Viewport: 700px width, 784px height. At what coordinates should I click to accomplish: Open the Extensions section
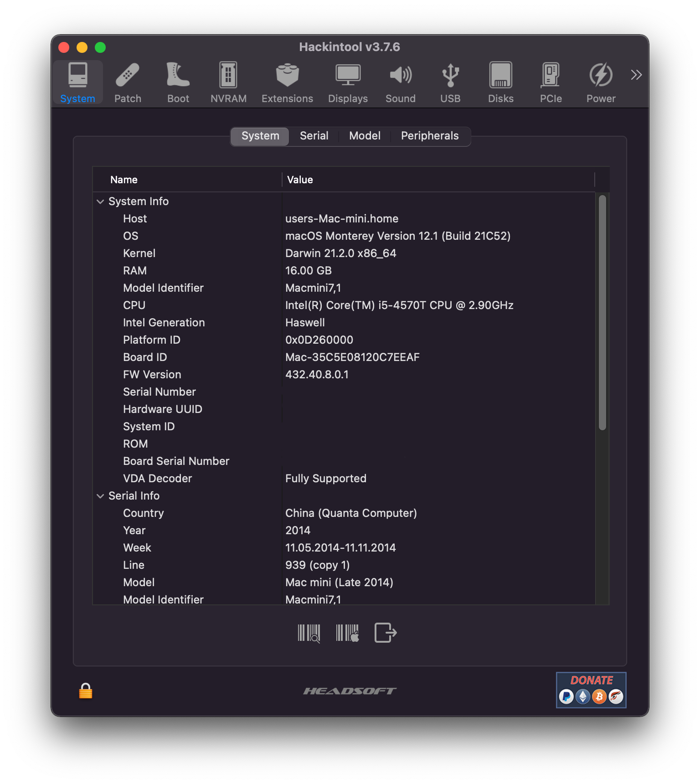[x=287, y=83]
